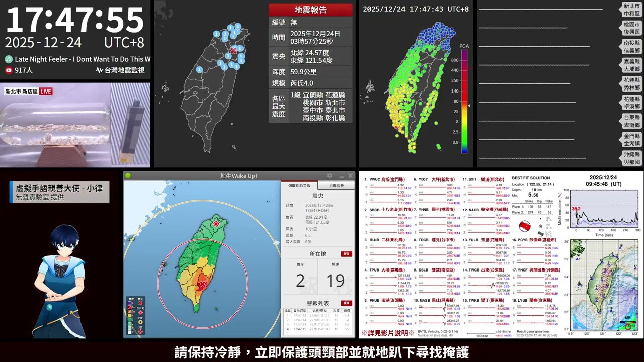The width and height of the screenshot is (644, 362).
Task: Click the 台灣地震監視 channel name
Action: [x=124, y=71]
